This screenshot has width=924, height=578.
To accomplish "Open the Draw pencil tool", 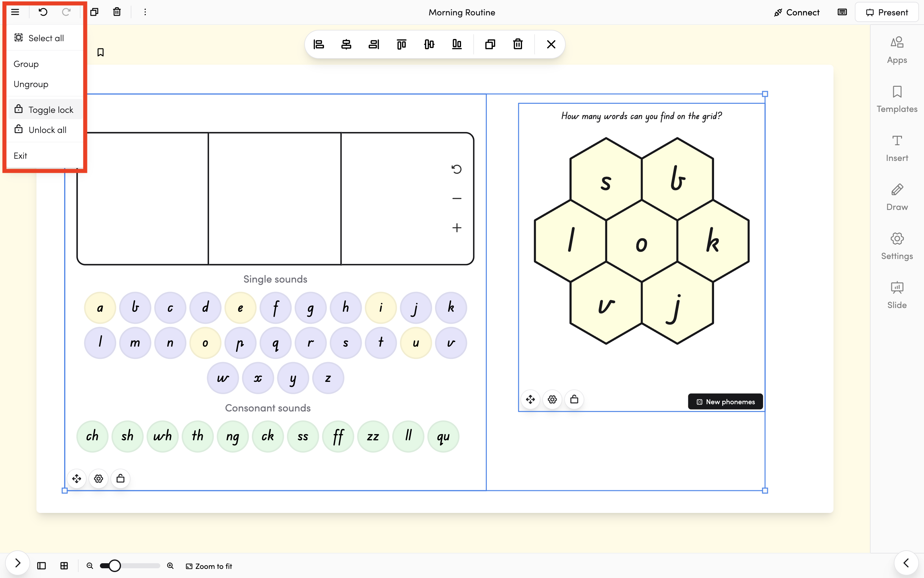I will pos(896,197).
